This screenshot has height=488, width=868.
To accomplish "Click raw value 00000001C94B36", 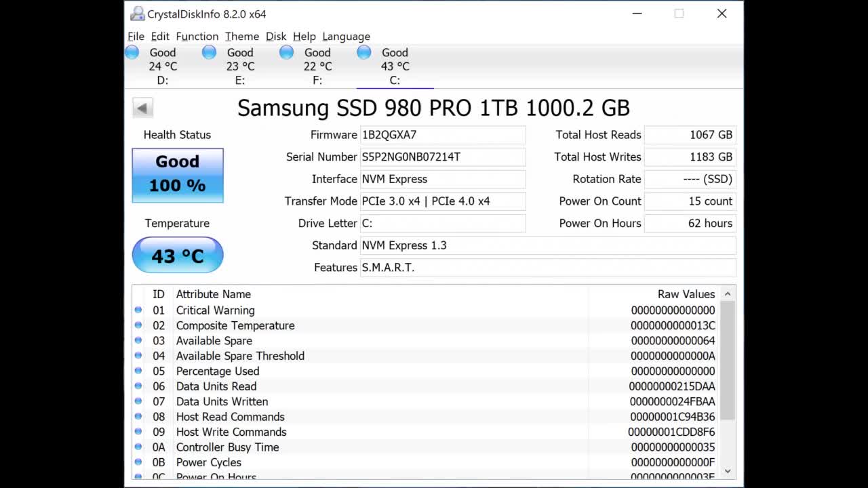I will [x=672, y=417].
